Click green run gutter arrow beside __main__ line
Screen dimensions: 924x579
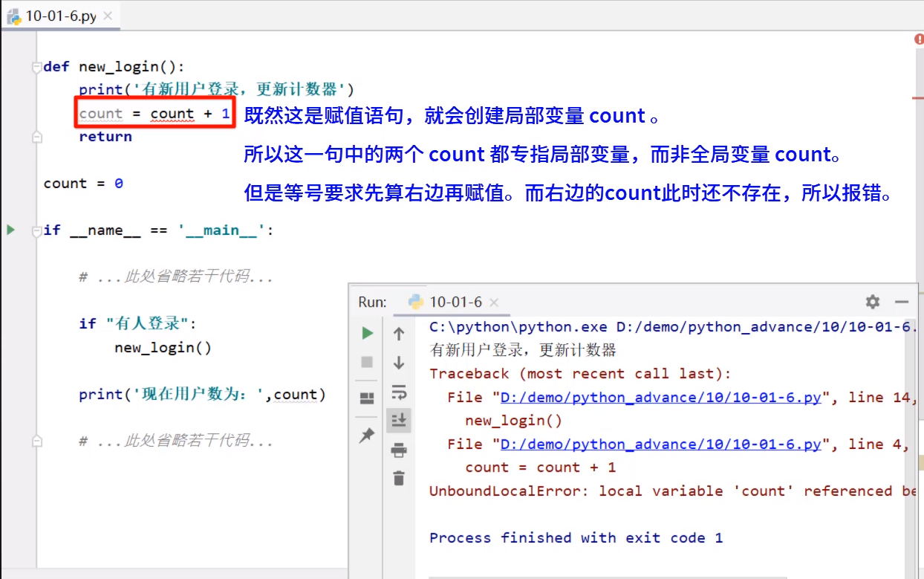(10, 230)
